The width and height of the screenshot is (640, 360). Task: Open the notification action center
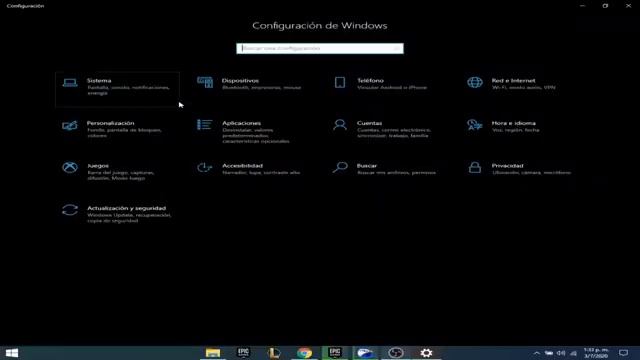pyautogui.click(x=623, y=353)
